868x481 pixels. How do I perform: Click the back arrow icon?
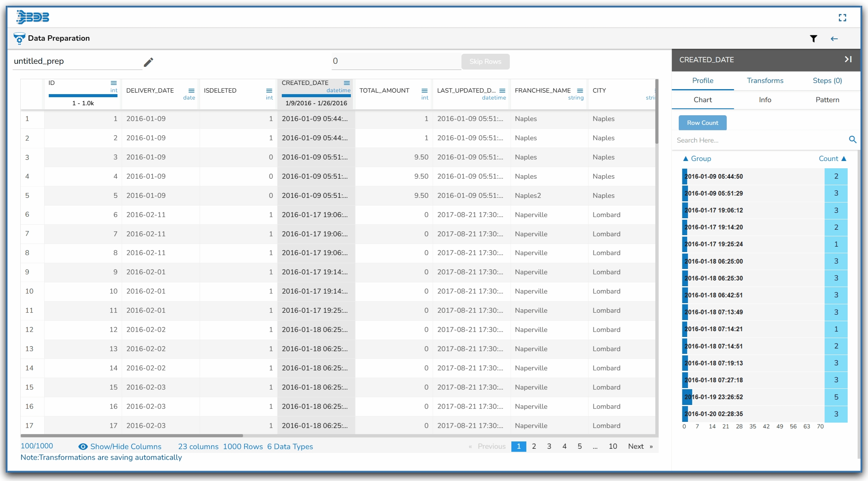[x=834, y=39]
